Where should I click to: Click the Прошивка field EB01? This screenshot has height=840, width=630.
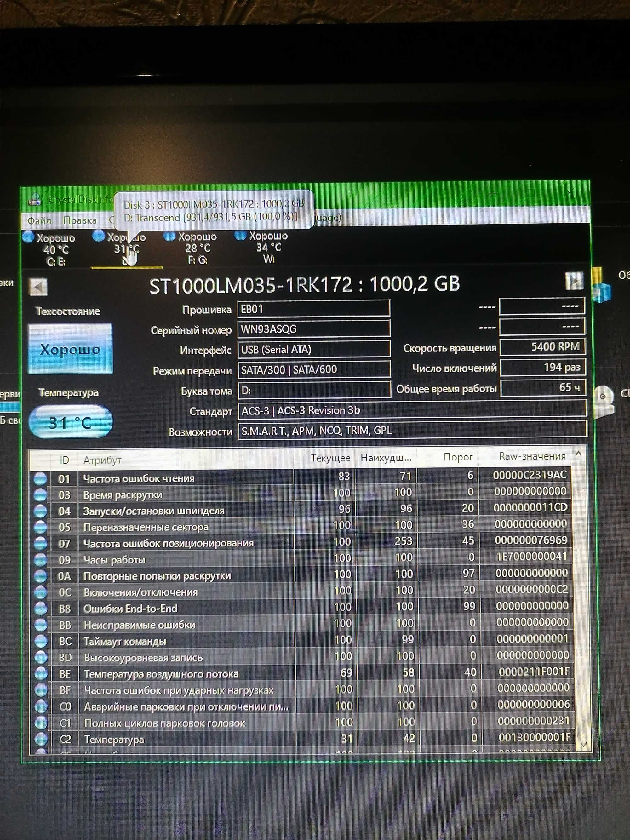(x=314, y=308)
